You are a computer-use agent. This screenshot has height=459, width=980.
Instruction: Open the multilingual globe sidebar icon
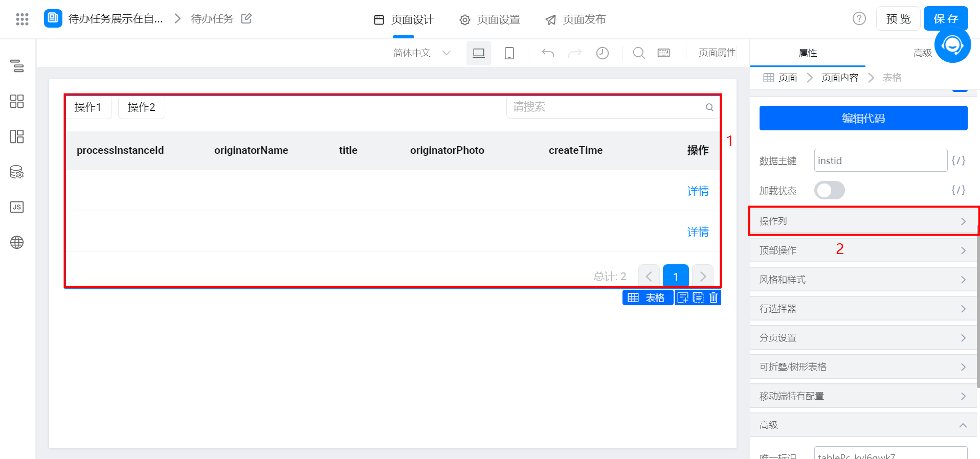coord(17,242)
